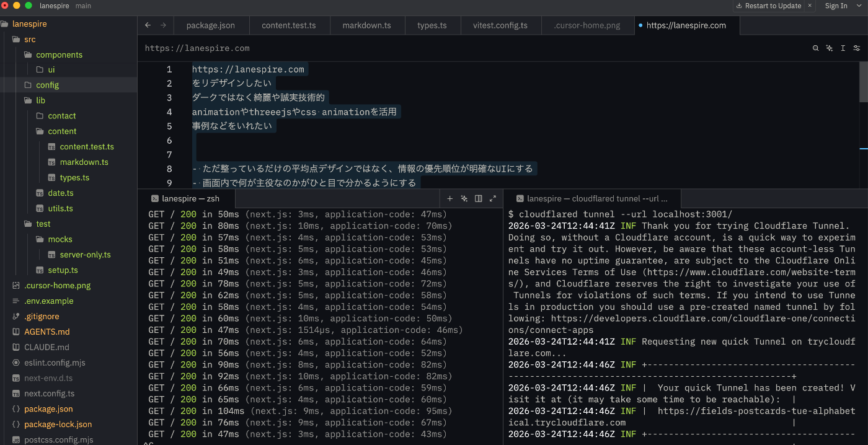This screenshot has height=445, width=868.
Task: Open utils.ts in the file tree
Action: pos(60,208)
